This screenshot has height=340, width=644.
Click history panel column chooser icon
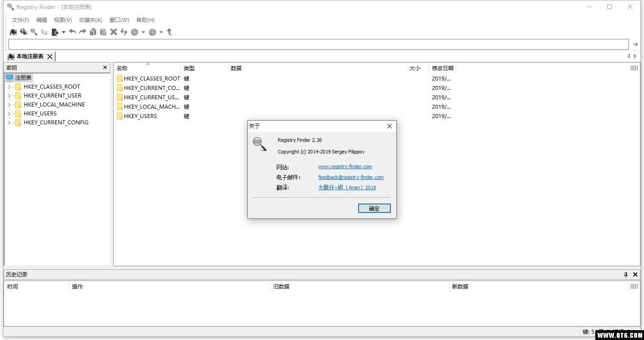pyautogui.click(x=634, y=286)
